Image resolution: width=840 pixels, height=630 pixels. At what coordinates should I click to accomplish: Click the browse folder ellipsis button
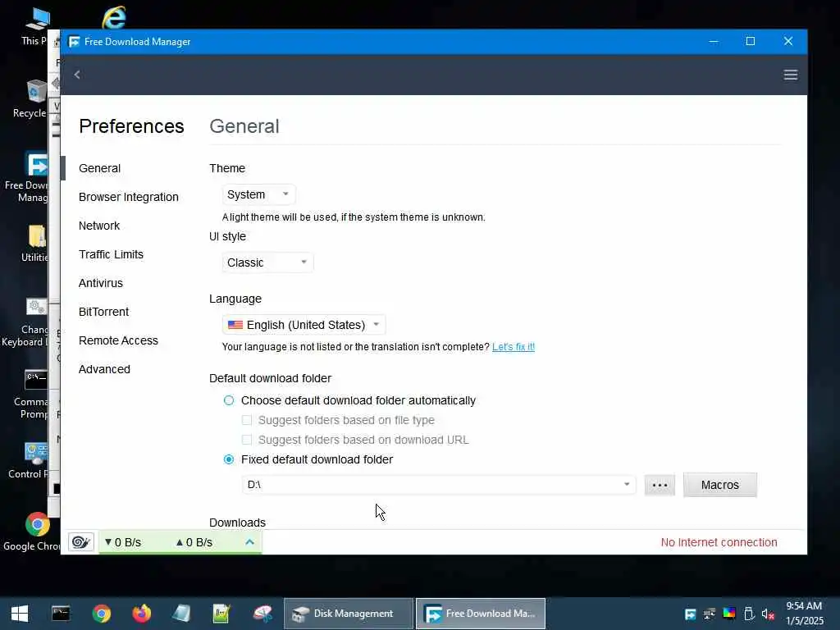tap(660, 485)
